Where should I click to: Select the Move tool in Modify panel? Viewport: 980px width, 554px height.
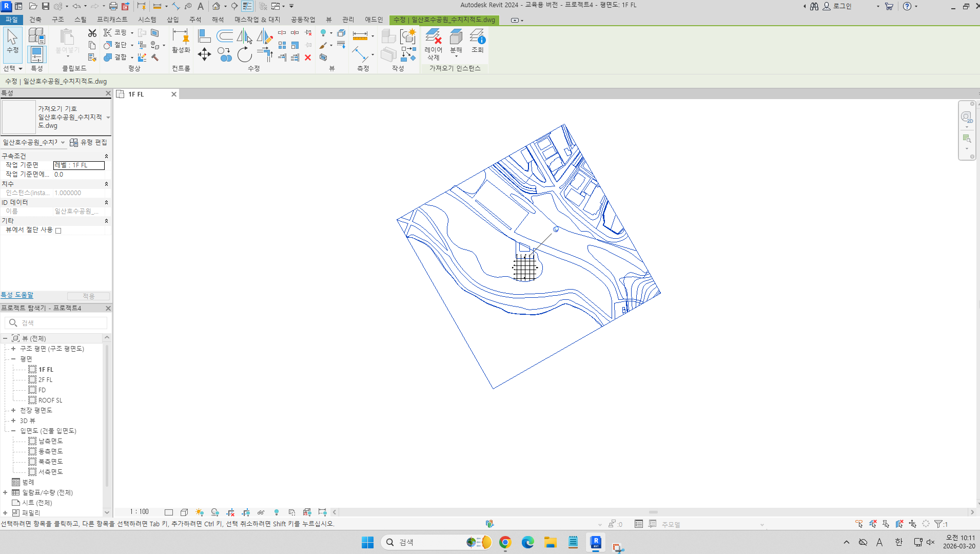point(204,54)
